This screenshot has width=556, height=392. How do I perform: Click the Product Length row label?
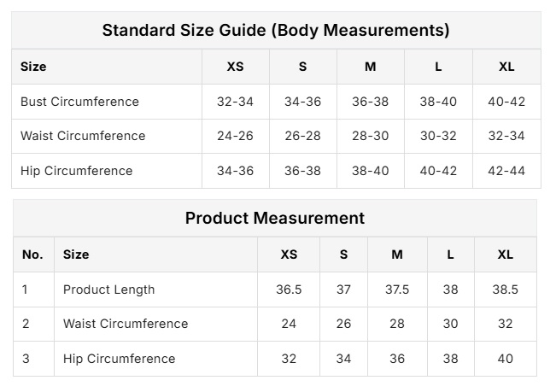[108, 290]
